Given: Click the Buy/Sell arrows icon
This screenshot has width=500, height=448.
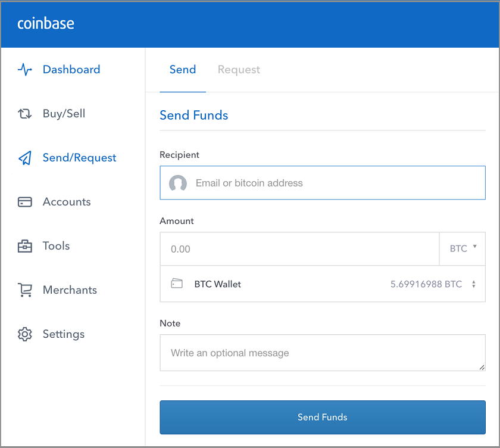Looking at the screenshot, I should [x=25, y=114].
